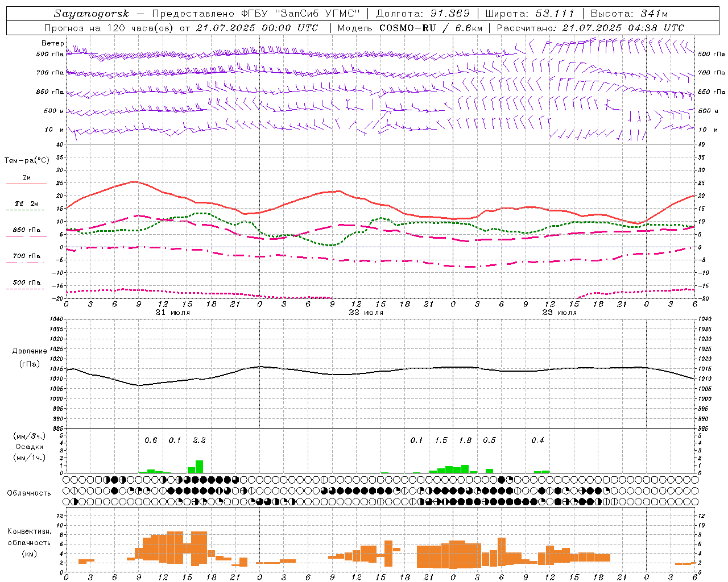The height and width of the screenshot is (582, 728).
Task: Click the 'Давление' pressure panel label
Action: (x=30, y=351)
